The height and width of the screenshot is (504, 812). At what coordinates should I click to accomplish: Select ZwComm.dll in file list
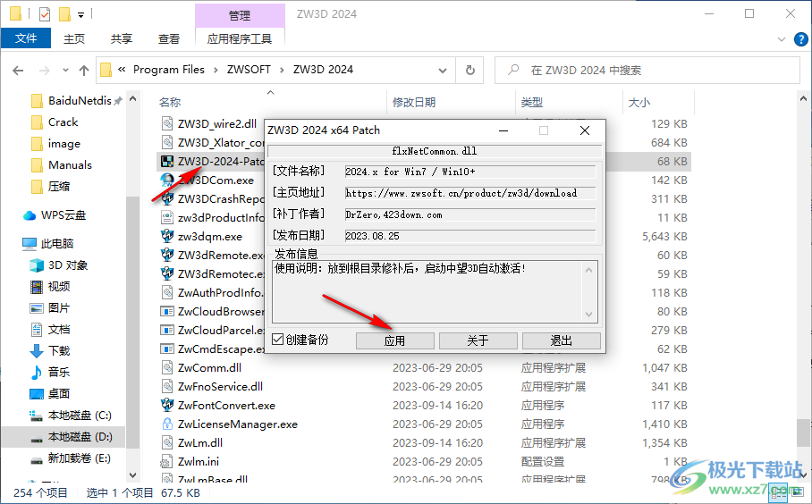[x=209, y=368]
